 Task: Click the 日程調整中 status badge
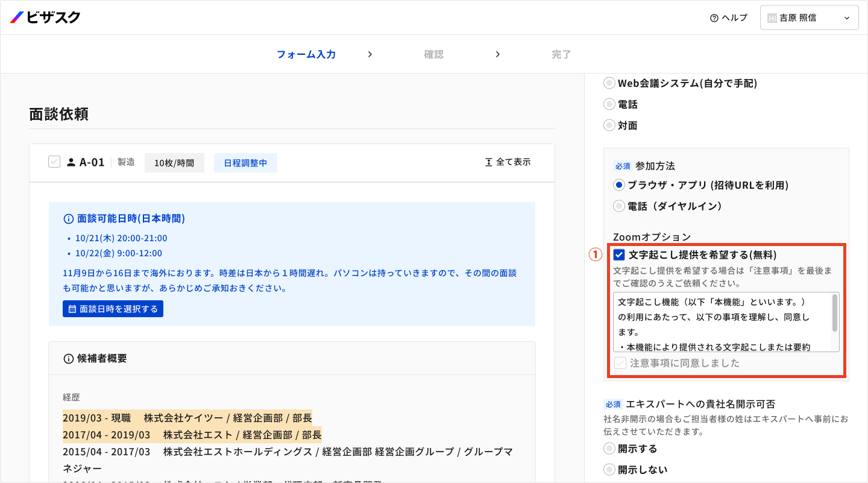[245, 163]
